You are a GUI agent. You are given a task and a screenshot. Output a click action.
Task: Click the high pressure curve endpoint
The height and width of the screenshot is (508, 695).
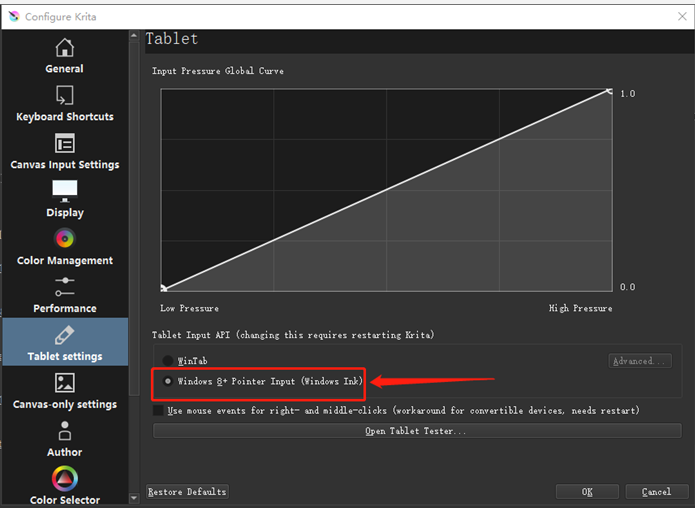(609, 91)
